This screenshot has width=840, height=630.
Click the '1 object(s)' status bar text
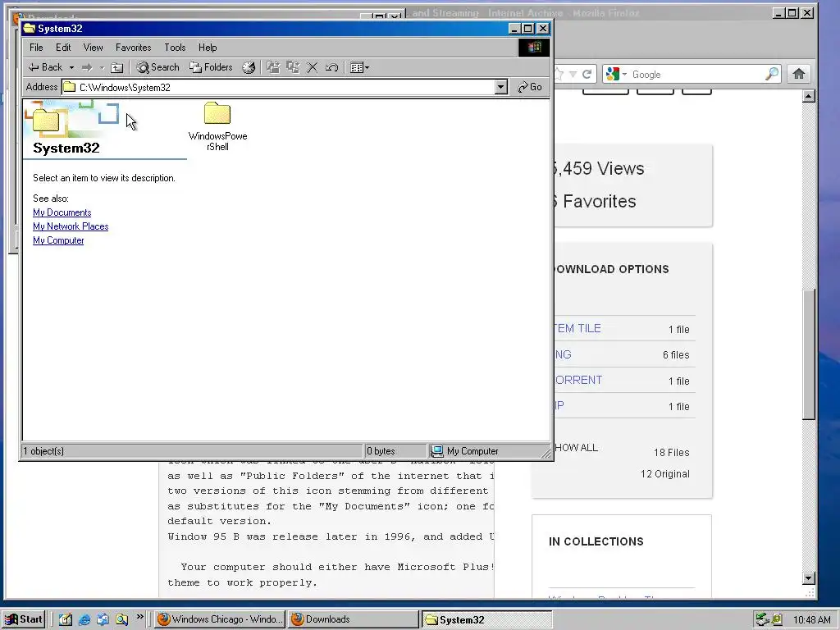tap(43, 451)
